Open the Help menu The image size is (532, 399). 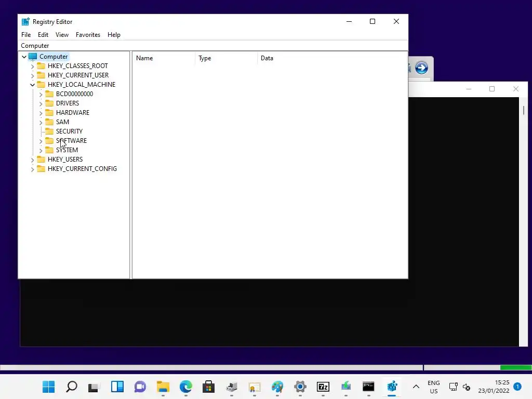(x=114, y=35)
